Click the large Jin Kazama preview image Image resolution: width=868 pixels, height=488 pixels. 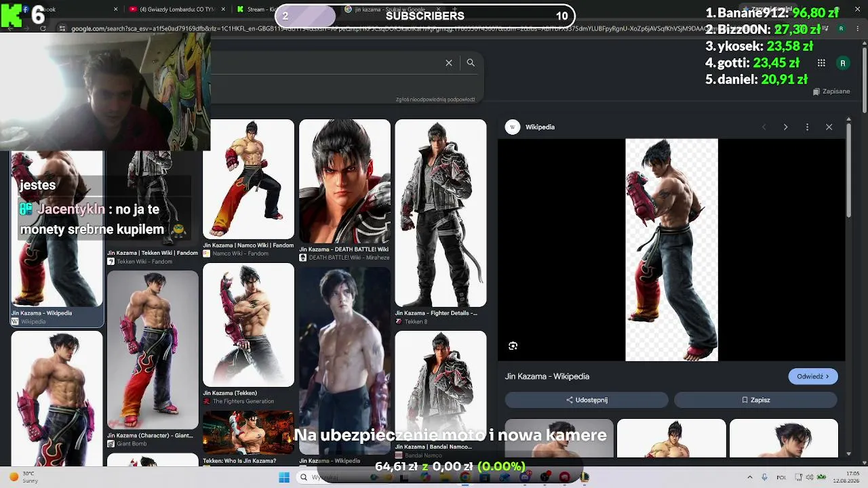671,250
